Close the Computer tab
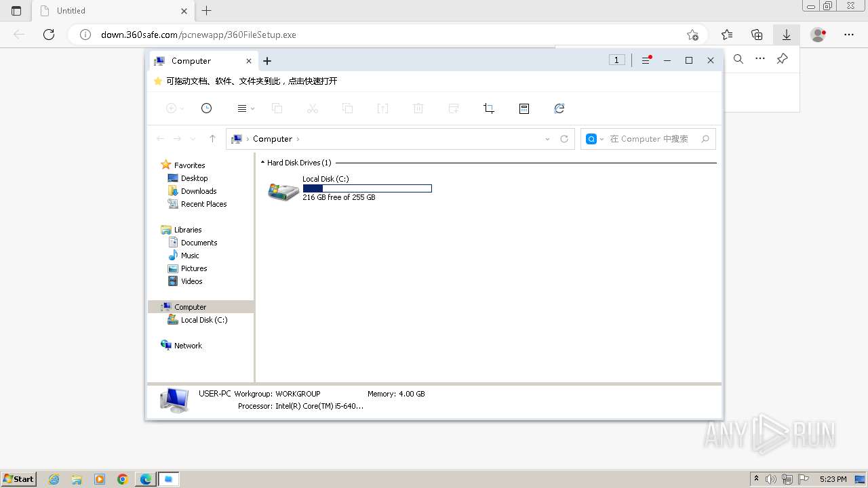The width and height of the screenshot is (868, 488). click(249, 61)
